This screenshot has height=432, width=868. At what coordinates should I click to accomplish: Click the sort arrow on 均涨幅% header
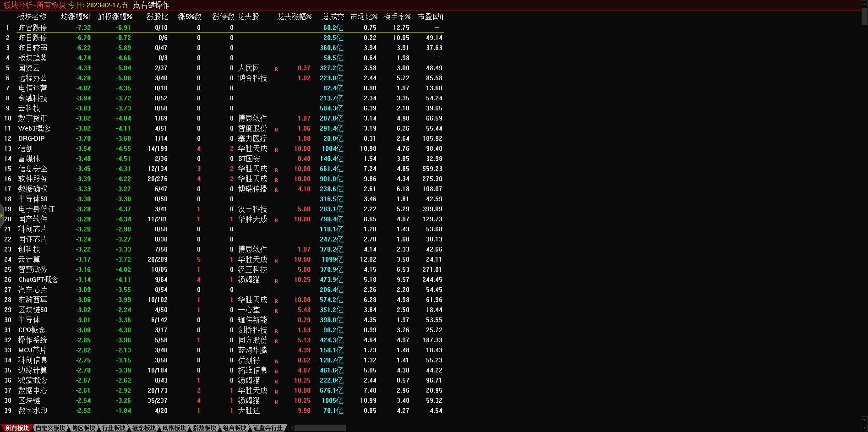[90, 16]
